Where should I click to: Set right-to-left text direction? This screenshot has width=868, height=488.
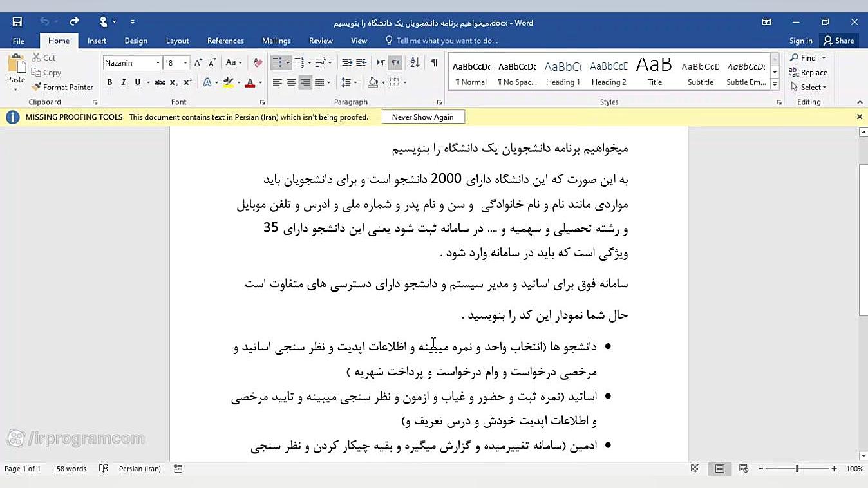395,62
